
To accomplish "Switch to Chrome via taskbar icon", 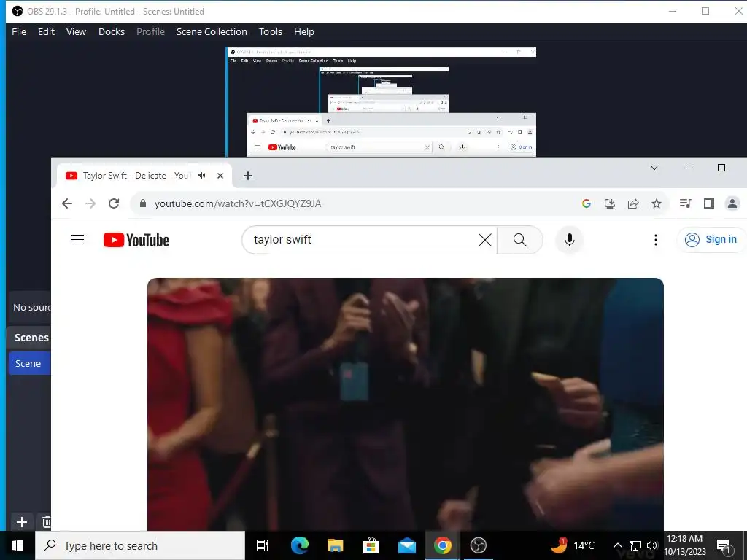I will (x=443, y=545).
